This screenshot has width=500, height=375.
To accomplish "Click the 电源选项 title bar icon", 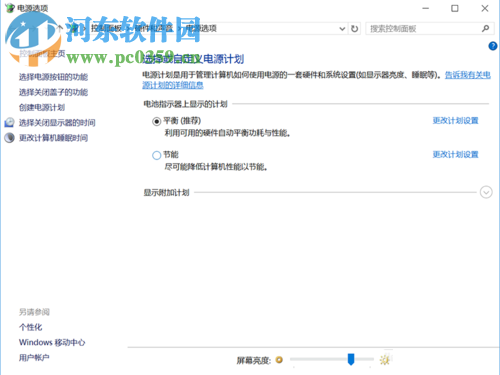I will 10,8.
